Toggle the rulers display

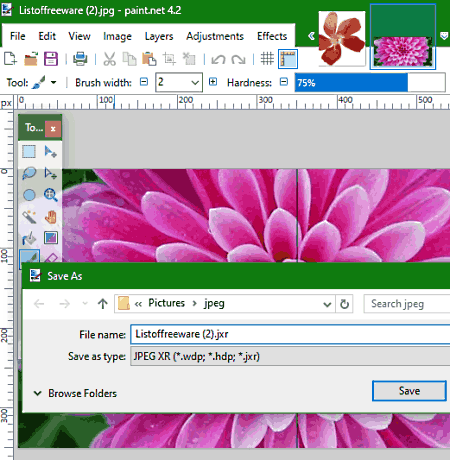pyautogui.click(x=288, y=59)
